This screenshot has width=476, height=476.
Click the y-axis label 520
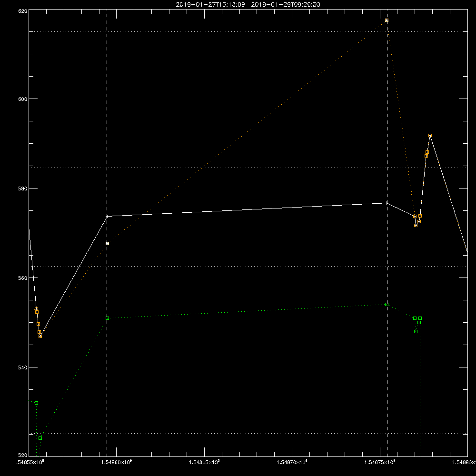pyautogui.click(x=23, y=455)
